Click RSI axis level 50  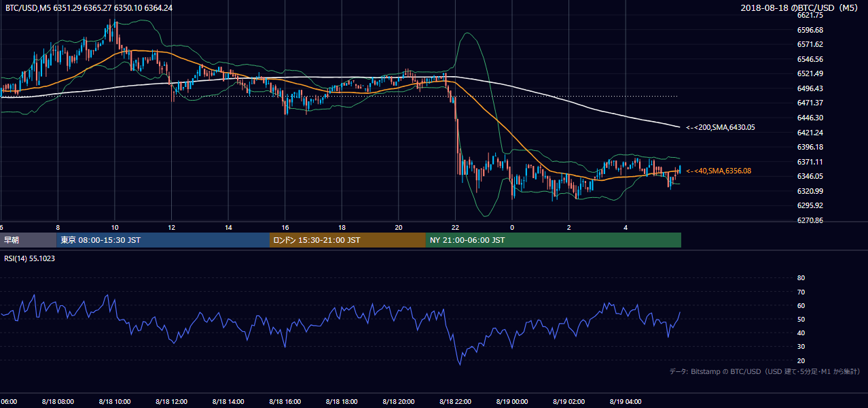pos(801,319)
